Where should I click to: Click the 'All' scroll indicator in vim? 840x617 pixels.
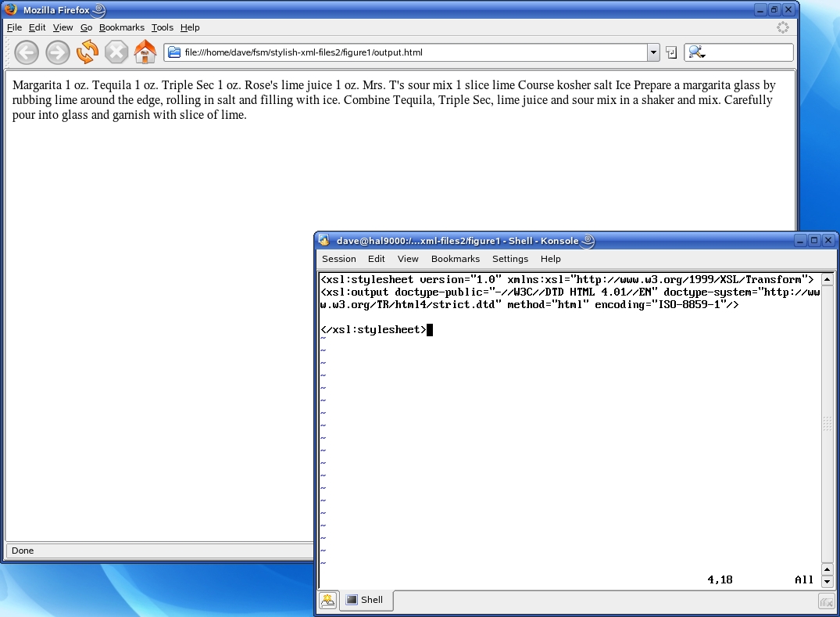pos(803,579)
